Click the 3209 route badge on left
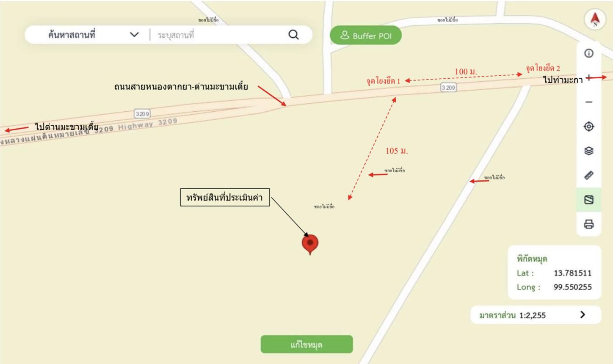 click(142, 114)
